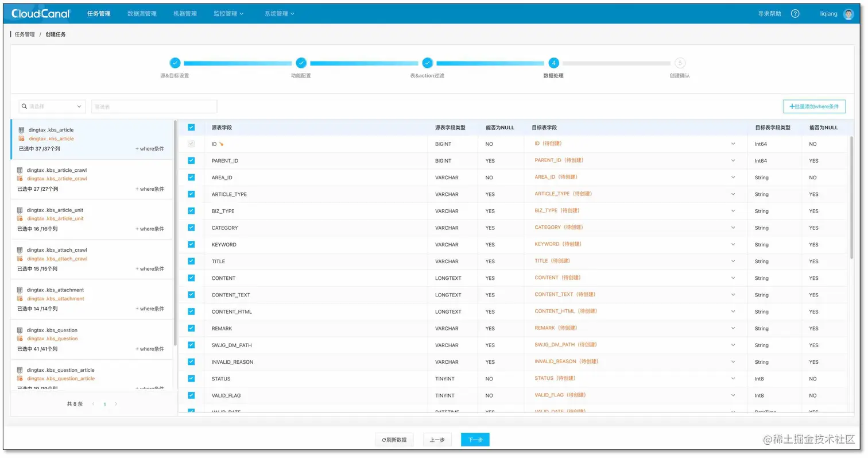Click 任务管理 in the breadcrumb

tap(25, 34)
